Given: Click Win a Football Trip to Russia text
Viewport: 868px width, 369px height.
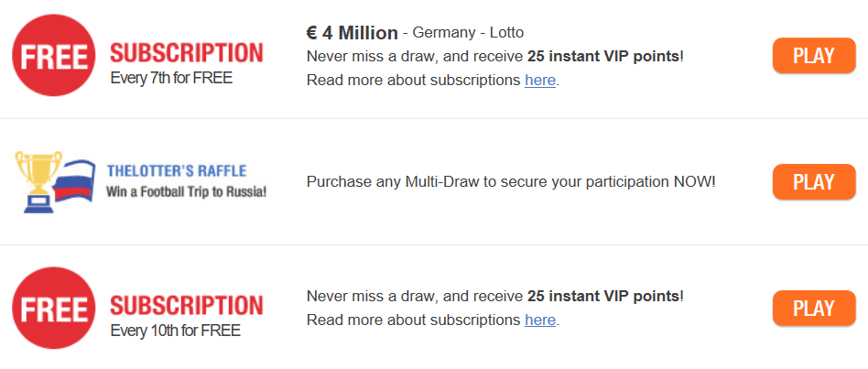Looking at the screenshot, I should click(x=187, y=192).
